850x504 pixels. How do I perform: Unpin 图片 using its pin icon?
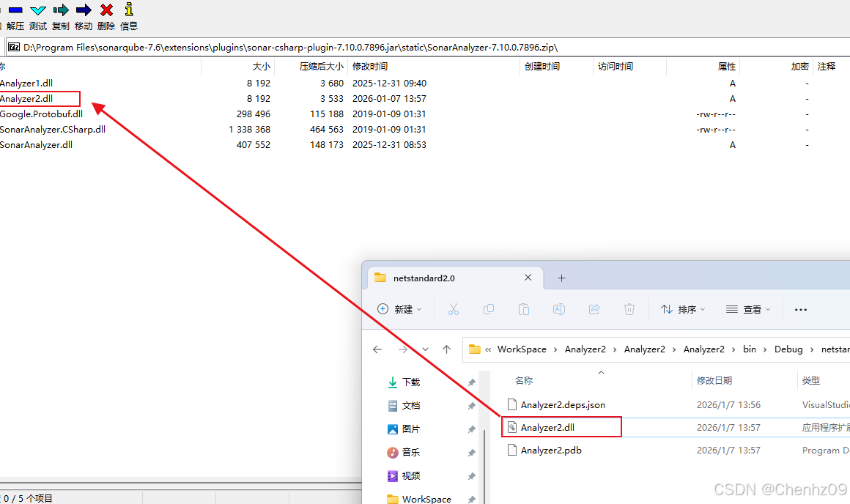tap(472, 429)
